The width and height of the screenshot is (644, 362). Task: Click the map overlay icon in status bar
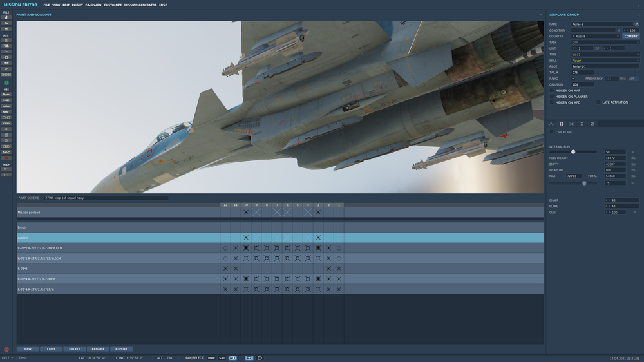click(249, 358)
